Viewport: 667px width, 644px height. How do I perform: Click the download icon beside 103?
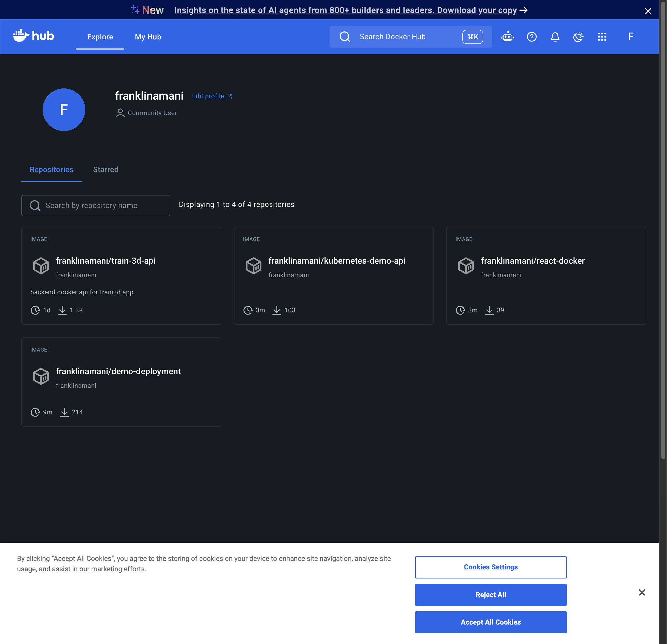(x=277, y=310)
